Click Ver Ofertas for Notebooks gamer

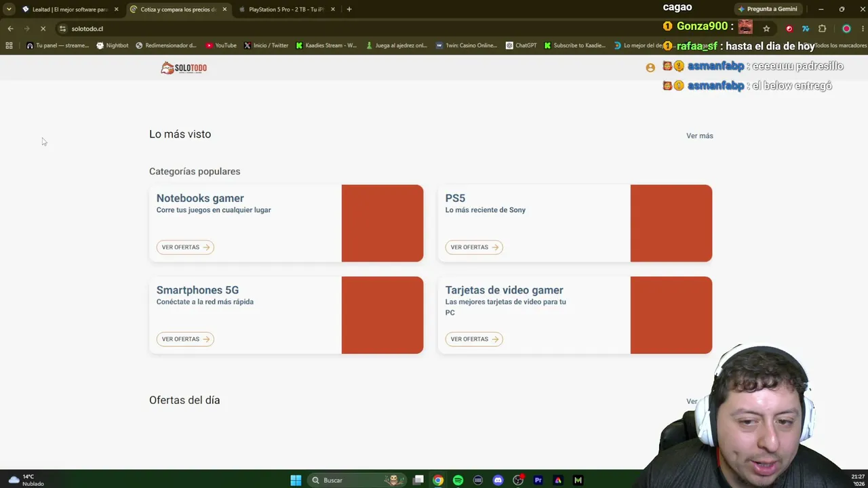point(185,247)
